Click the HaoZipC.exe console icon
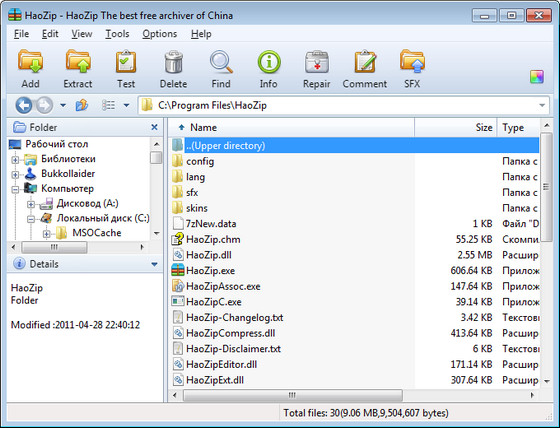Screen dimensions: 560x428 point(178,302)
